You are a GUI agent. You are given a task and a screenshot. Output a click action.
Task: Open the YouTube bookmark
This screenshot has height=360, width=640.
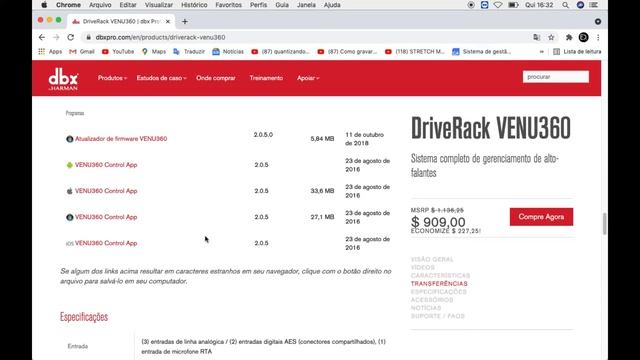click(x=118, y=52)
